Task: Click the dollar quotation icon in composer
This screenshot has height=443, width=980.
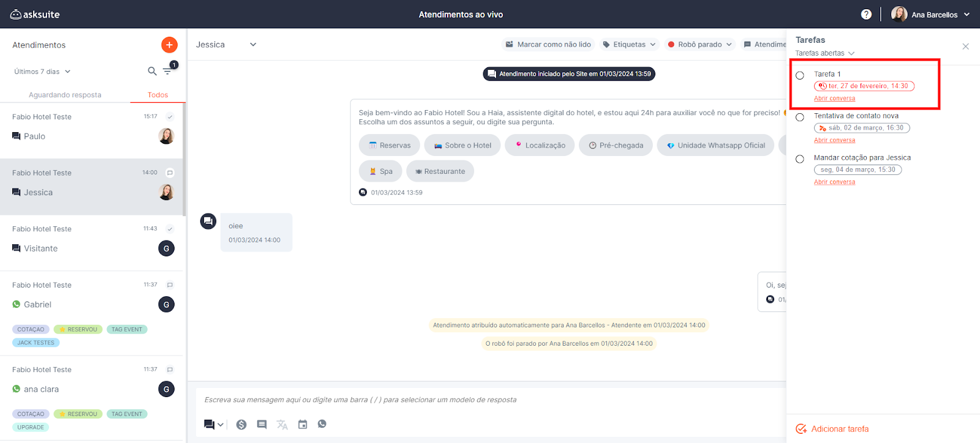Action: coord(241,424)
